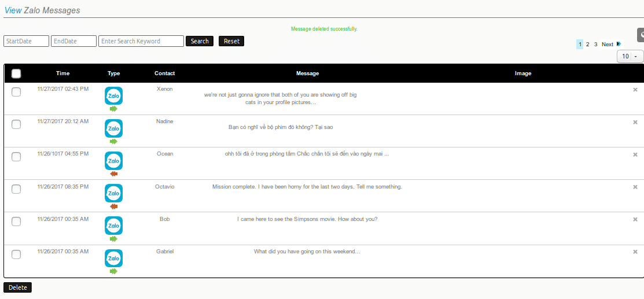
Task: Click the Time column header
Action: [x=63, y=73]
